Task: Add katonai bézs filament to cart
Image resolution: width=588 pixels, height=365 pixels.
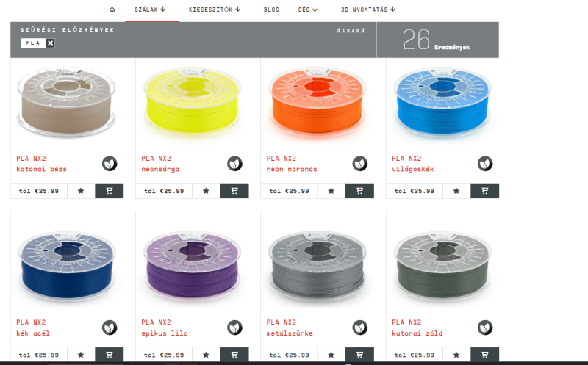Action: click(109, 191)
